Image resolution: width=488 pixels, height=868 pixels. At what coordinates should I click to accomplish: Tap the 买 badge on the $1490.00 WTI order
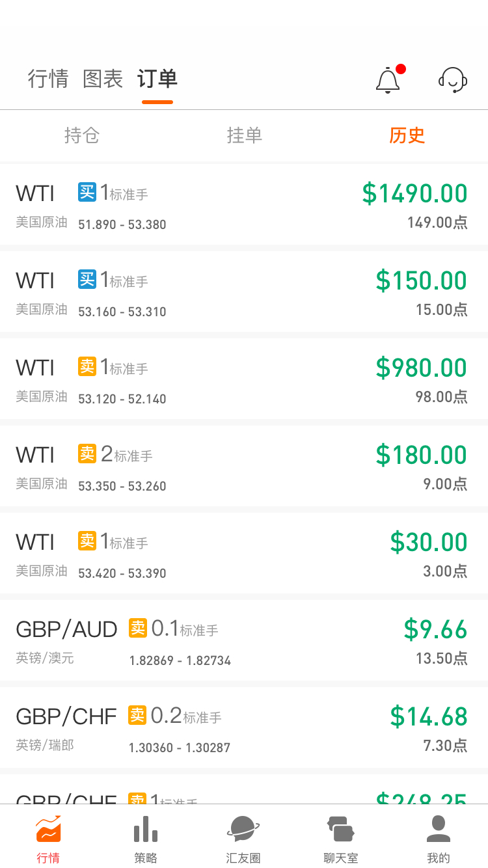(87, 192)
